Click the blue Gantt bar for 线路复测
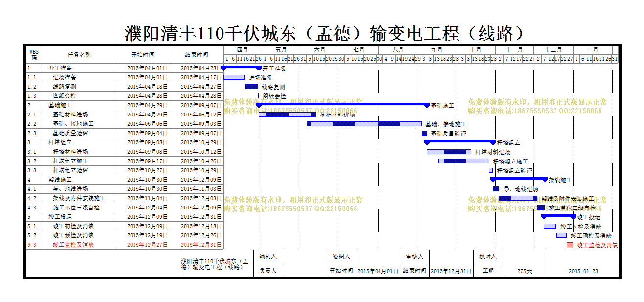This screenshot has width=644, height=302. (251, 87)
